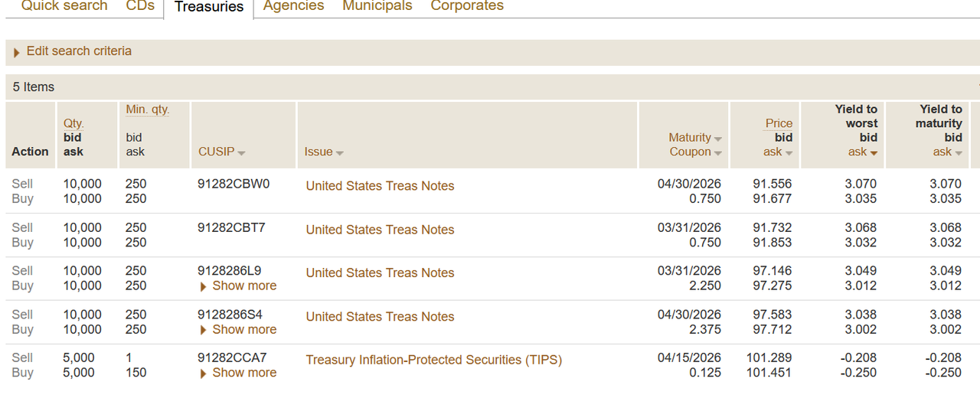Image resolution: width=980 pixels, height=408 pixels.
Task: Open the Treasury Inflation-Protected Securities (TIPS) link
Action: [x=433, y=360]
